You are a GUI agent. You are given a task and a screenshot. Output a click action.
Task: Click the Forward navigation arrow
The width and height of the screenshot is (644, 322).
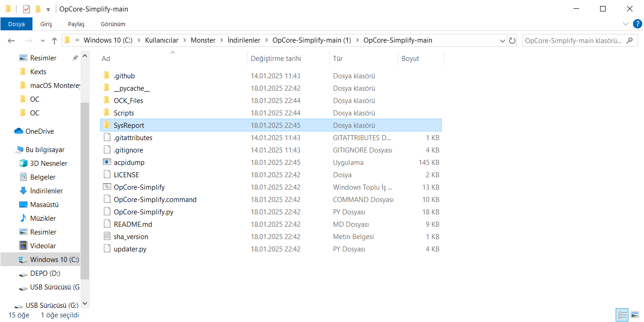(x=28, y=40)
